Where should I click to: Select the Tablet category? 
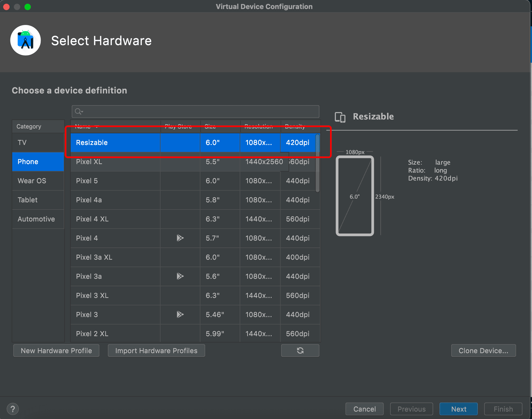(x=38, y=200)
